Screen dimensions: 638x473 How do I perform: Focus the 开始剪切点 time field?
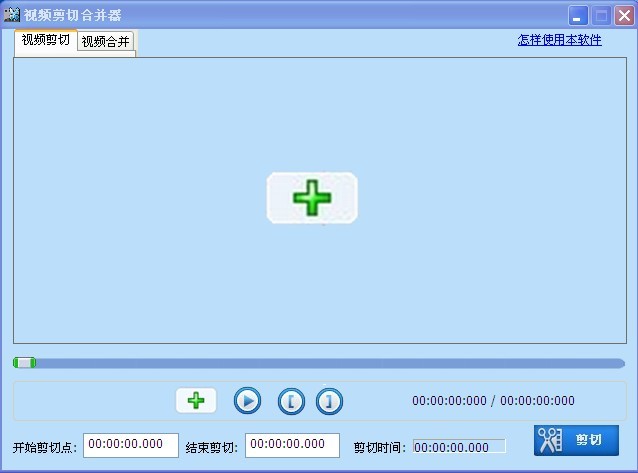(x=131, y=445)
